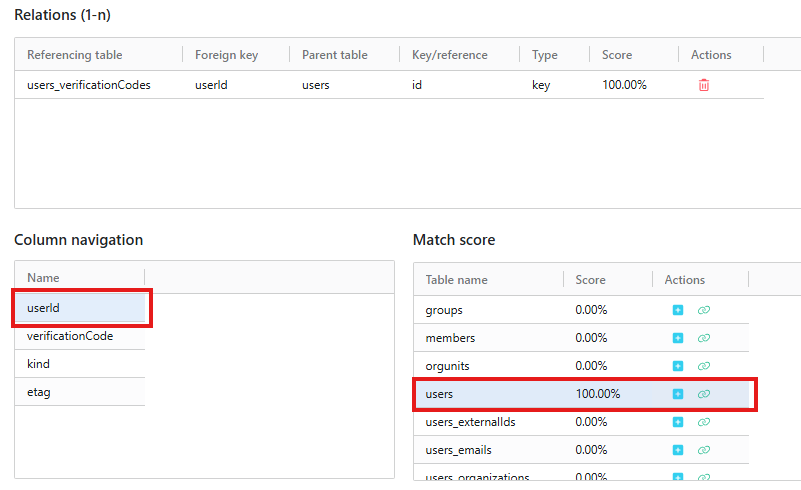
Task: Click the link icon for members row
Action: pos(703,338)
